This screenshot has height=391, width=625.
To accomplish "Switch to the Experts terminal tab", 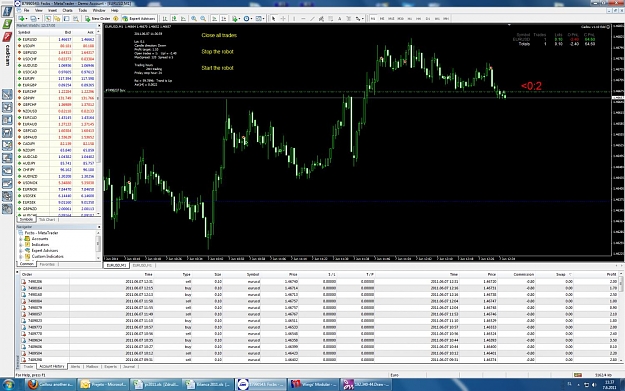I will pyautogui.click(x=110, y=366).
